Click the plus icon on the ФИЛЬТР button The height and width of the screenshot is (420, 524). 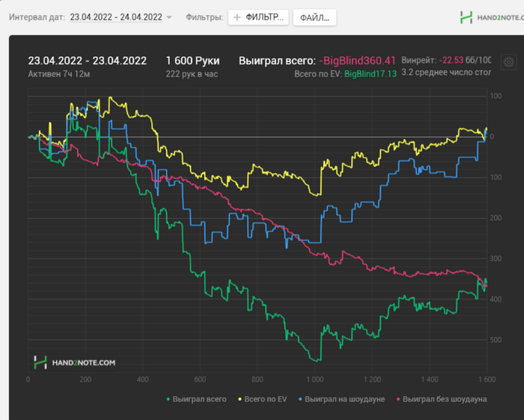tap(237, 17)
